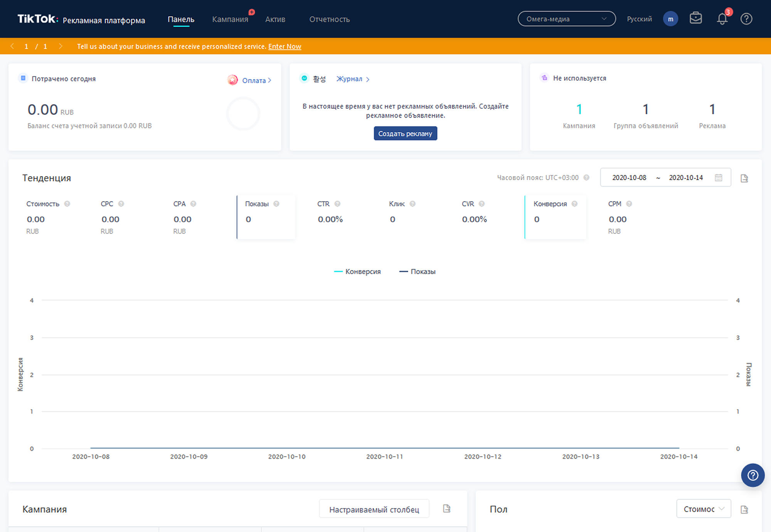771x532 pixels.
Task: Click info icon beside Часовой пояс
Action: (x=586, y=178)
